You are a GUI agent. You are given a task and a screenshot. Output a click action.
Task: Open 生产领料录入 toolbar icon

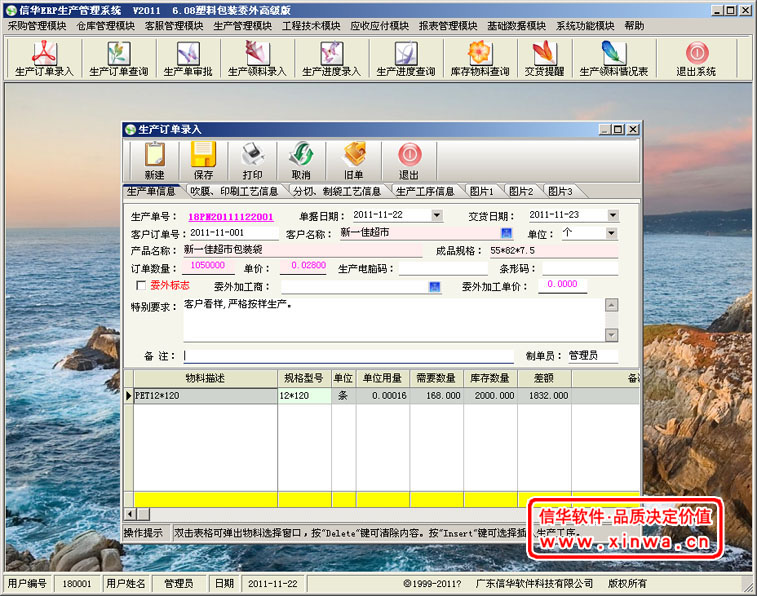(257, 59)
